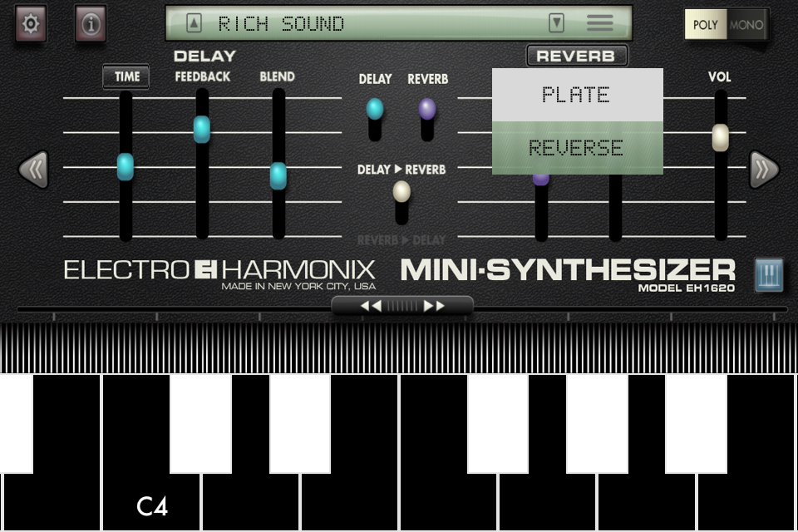
Task: Switch to POLY mode
Action: pyautogui.click(x=706, y=24)
